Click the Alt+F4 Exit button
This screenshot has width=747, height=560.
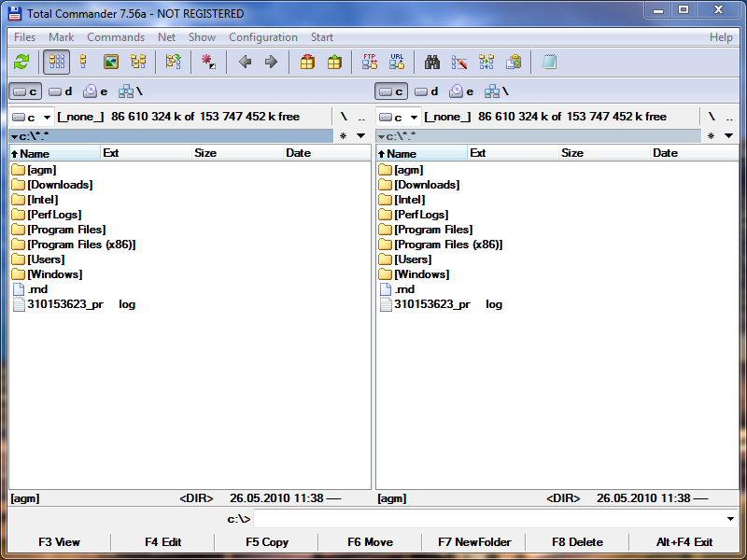click(684, 542)
